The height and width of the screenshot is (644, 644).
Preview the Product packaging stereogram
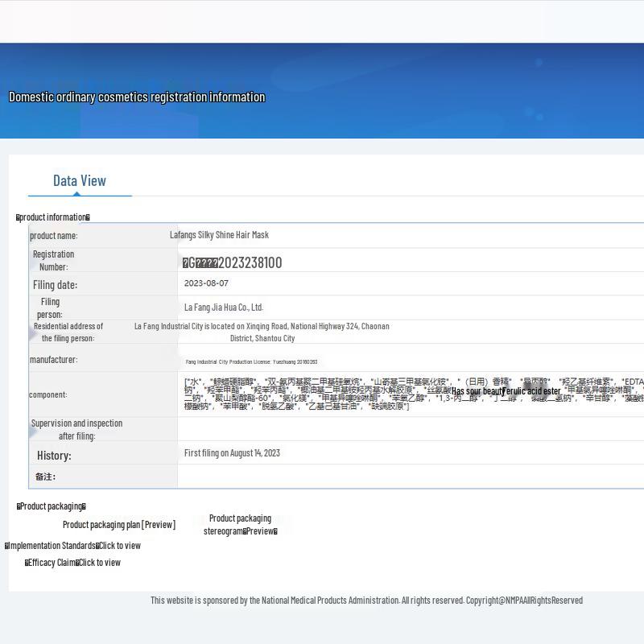coord(259,531)
